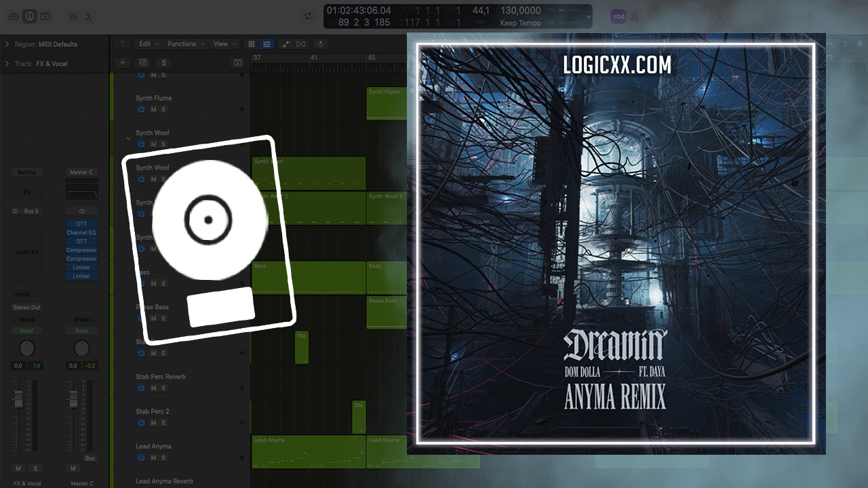868x488 pixels.
Task: Click the Sends slot on FX & Vocal
Action: click(x=22, y=294)
